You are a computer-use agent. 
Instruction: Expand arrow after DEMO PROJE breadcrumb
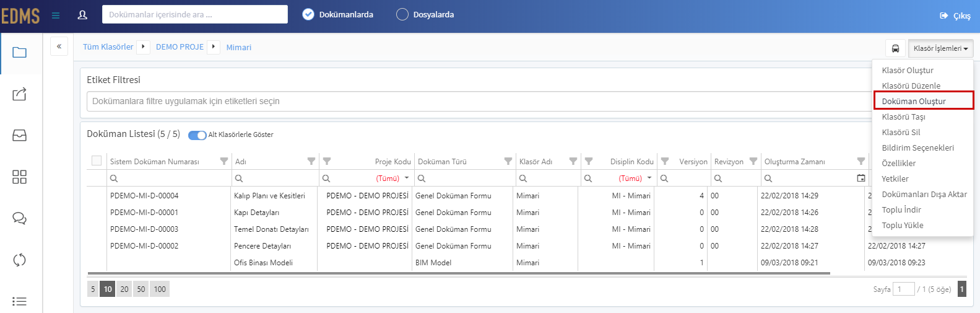(214, 46)
